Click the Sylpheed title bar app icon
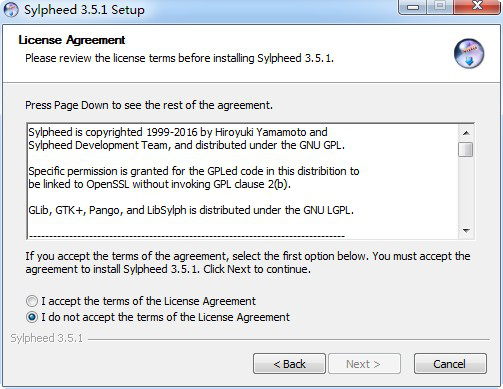The height and width of the screenshot is (389, 503). (x=11, y=9)
